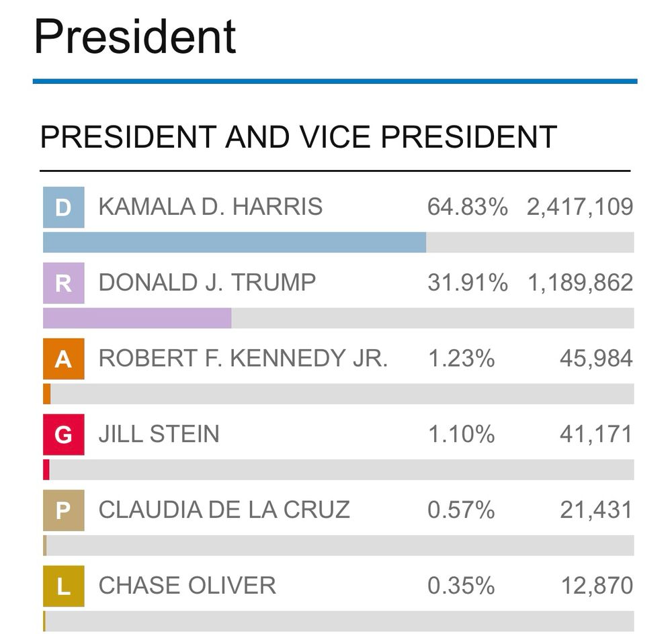The image size is (672, 634).
Task: Select the Jill Stein candidate name
Action: coord(159,435)
